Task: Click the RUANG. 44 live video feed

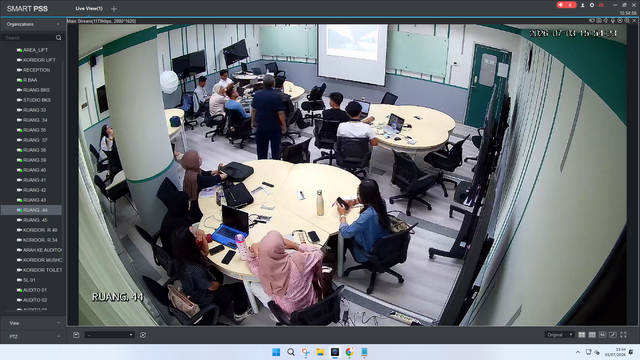Action: pos(352,175)
